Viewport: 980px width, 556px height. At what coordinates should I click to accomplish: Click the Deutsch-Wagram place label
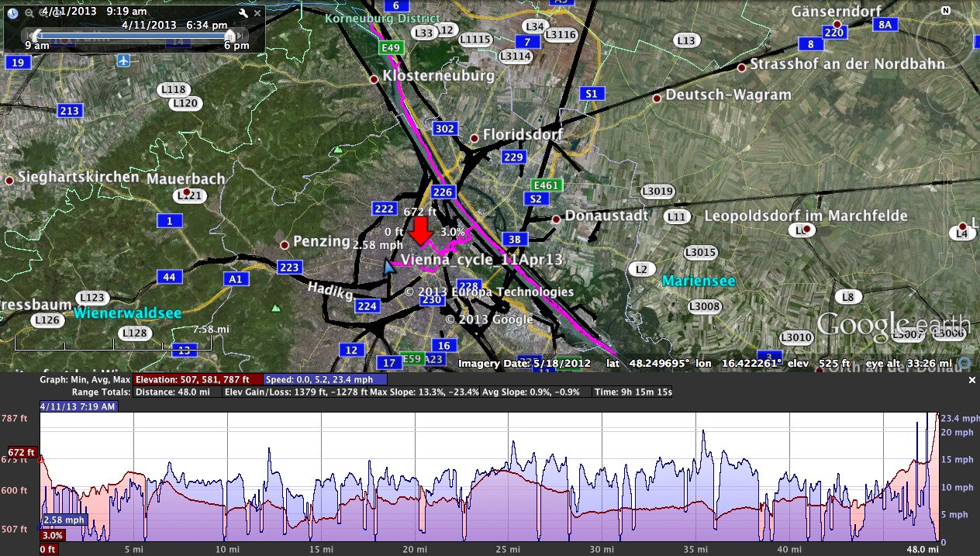coord(728,95)
